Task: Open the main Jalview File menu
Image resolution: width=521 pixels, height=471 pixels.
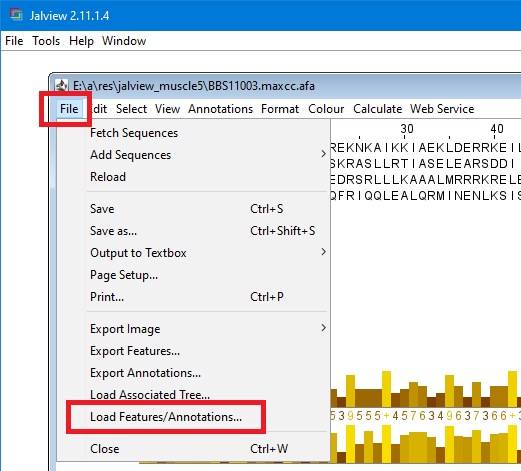Action: [x=14, y=41]
